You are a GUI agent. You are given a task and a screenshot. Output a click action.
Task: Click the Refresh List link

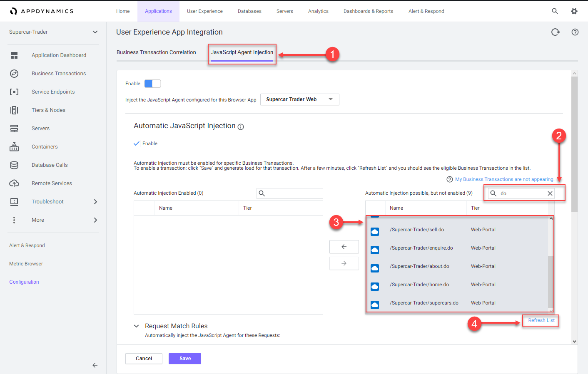click(x=541, y=320)
